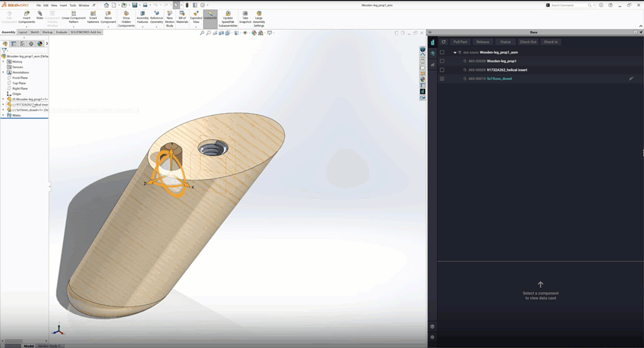Click the Insert Components tool
644x348 pixels.
click(27, 18)
